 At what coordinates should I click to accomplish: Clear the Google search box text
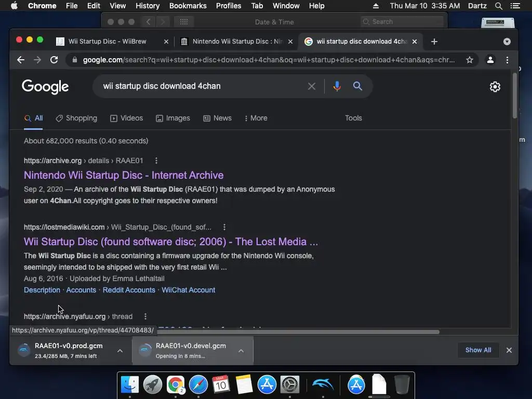coord(312,86)
